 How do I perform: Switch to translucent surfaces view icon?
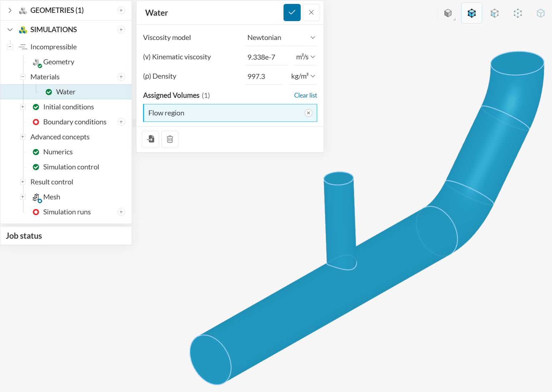(494, 13)
